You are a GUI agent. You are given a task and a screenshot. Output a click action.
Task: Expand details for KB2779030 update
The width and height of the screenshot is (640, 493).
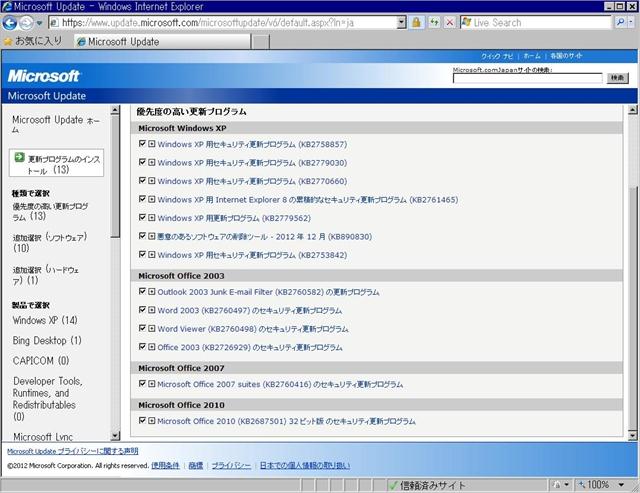(x=151, y=162)
